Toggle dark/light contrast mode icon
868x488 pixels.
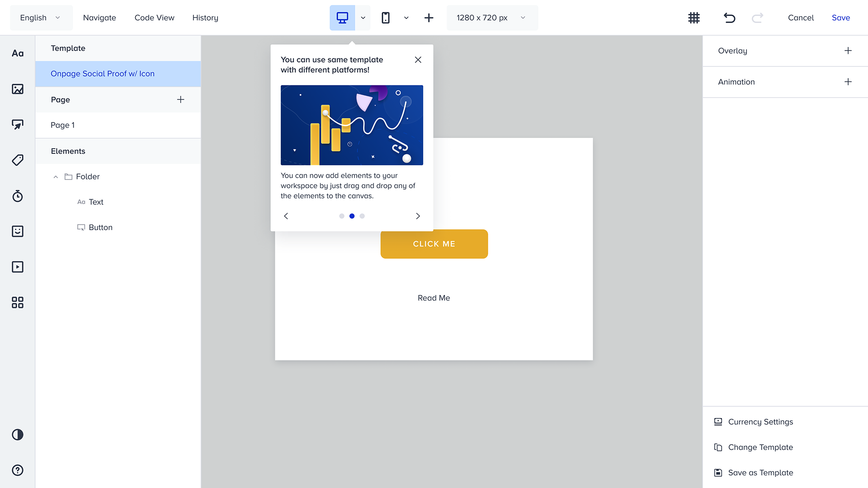click(18, 435)
